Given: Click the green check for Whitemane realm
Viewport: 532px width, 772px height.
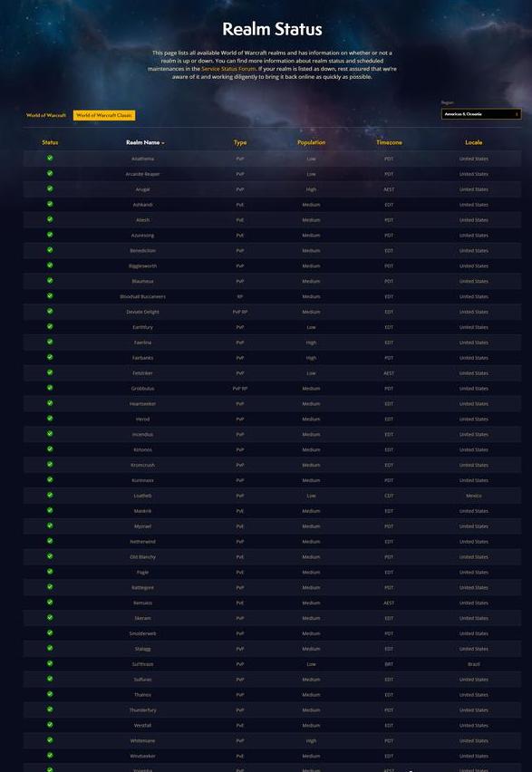Looking at the screenshot, I should (x=50, y=740).
